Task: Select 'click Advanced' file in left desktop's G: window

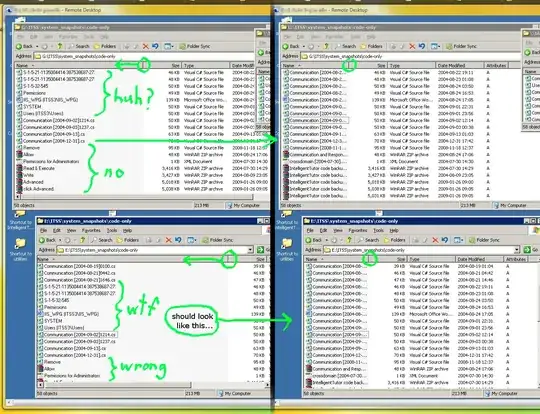Action: [x=35, y=189]
